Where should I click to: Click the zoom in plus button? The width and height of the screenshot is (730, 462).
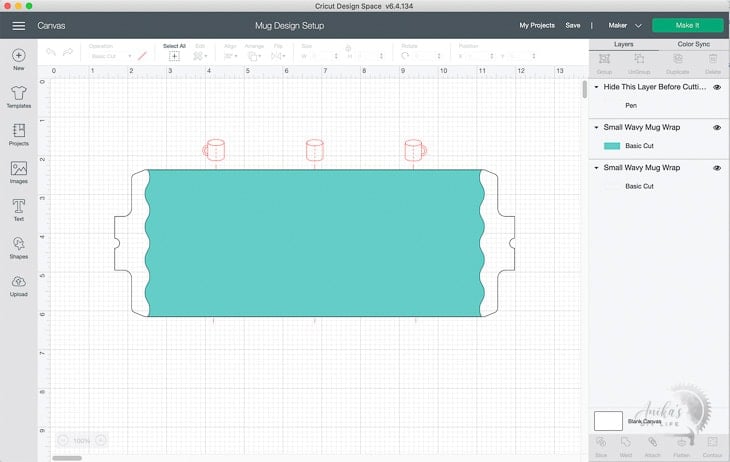(101, 440)
